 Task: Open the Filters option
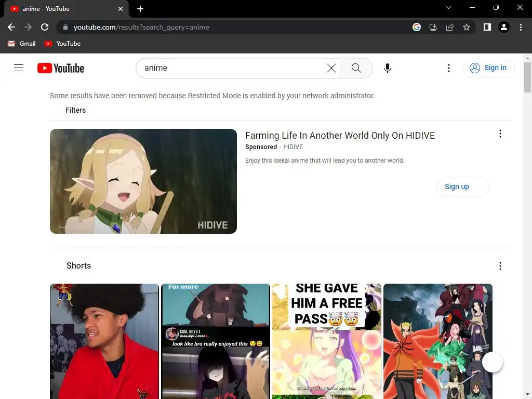pos(75,110)
